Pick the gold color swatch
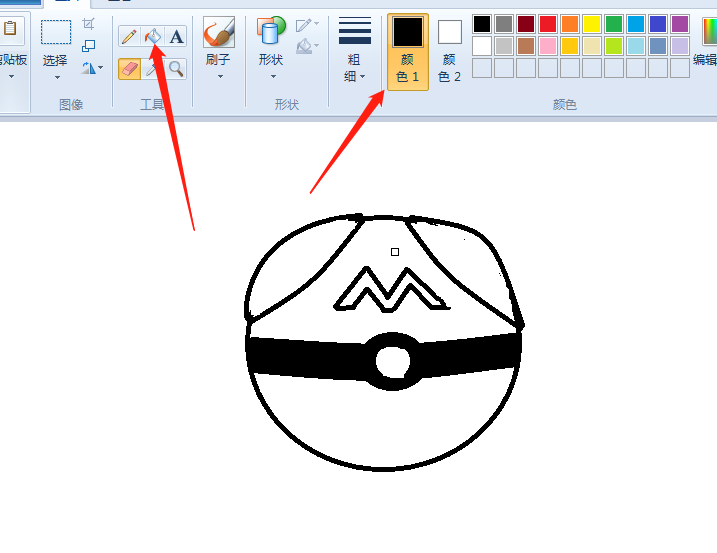 click(x=570, y=46)
